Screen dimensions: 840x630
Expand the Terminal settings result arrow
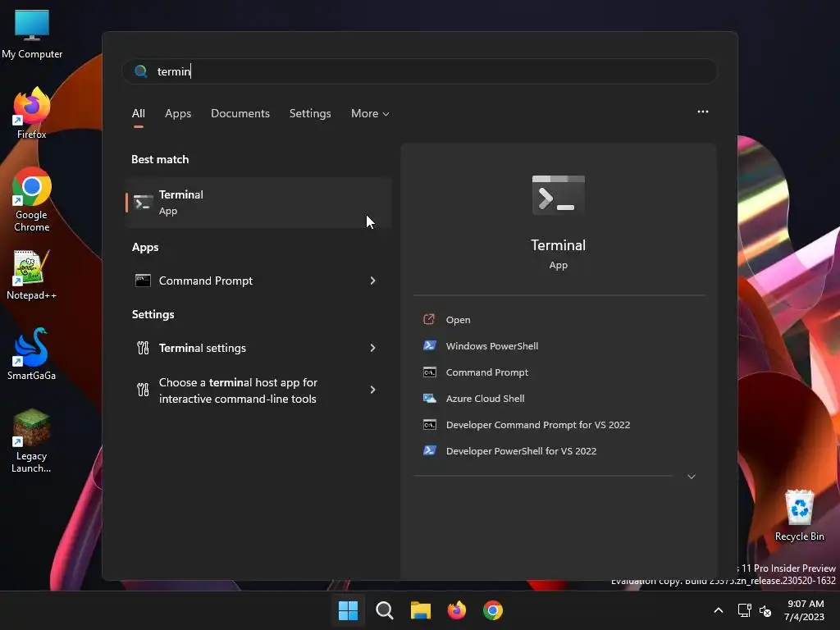pyautogui.click(x=373, y=348)
